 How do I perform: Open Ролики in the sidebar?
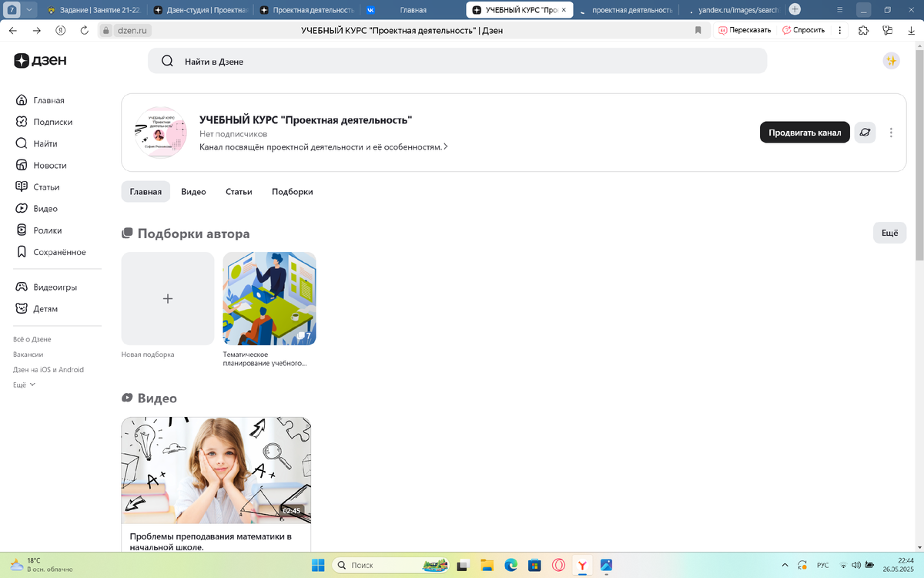click(x=38, y=230)
